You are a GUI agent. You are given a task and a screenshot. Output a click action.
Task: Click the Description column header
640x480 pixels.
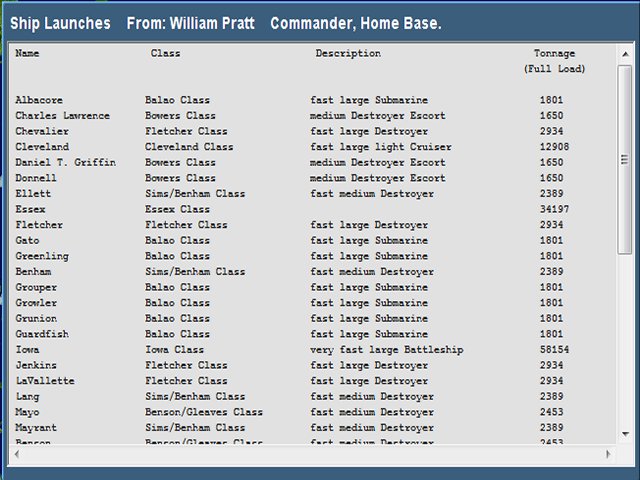click(x=348, y=53)
